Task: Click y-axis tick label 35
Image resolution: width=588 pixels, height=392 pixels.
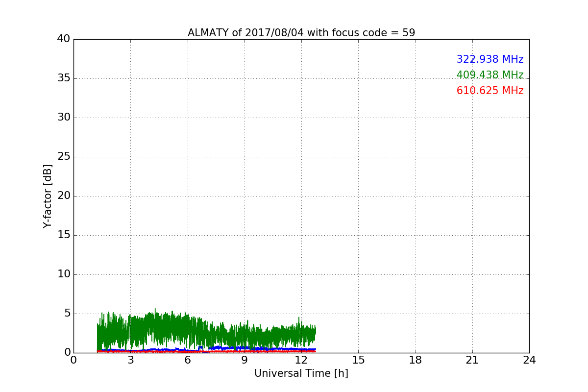Action: [64, 78]
